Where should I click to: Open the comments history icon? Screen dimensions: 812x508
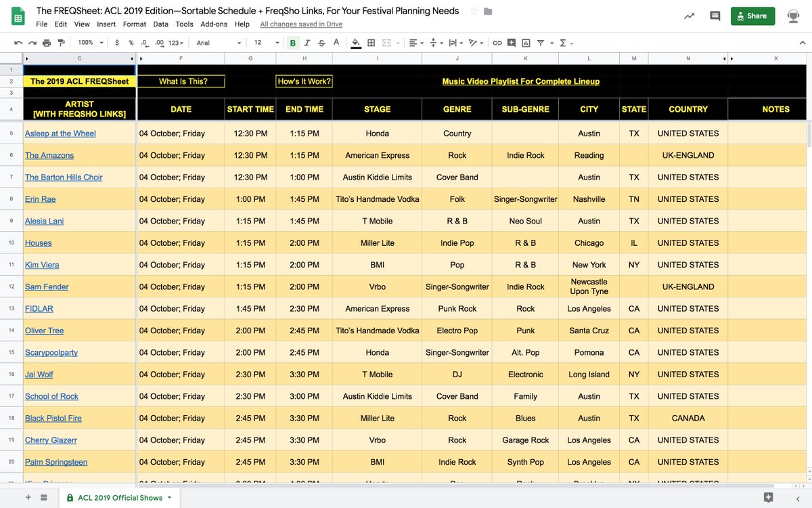715,16
